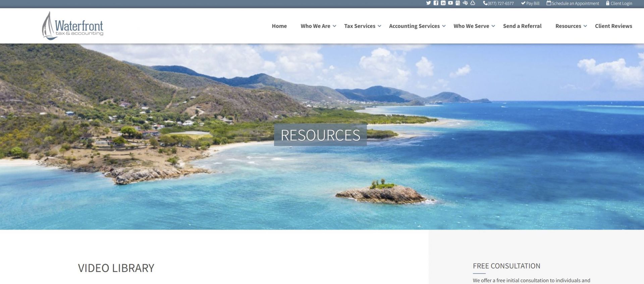Click the RESOURCES banner heading
Viewport: 644px width, 284px height.
pyautogui.click(x=320, y=135)
